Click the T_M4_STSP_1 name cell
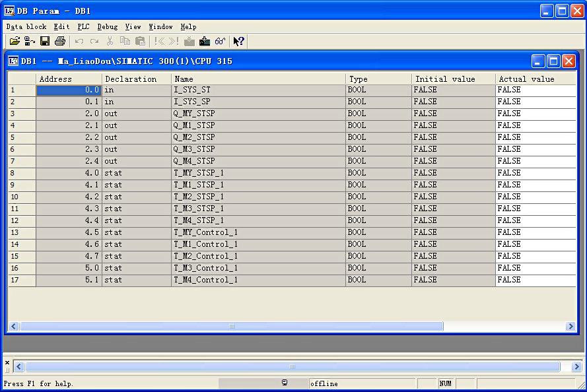The height and width of the screenshot is (392, 587). click(258, 220)
